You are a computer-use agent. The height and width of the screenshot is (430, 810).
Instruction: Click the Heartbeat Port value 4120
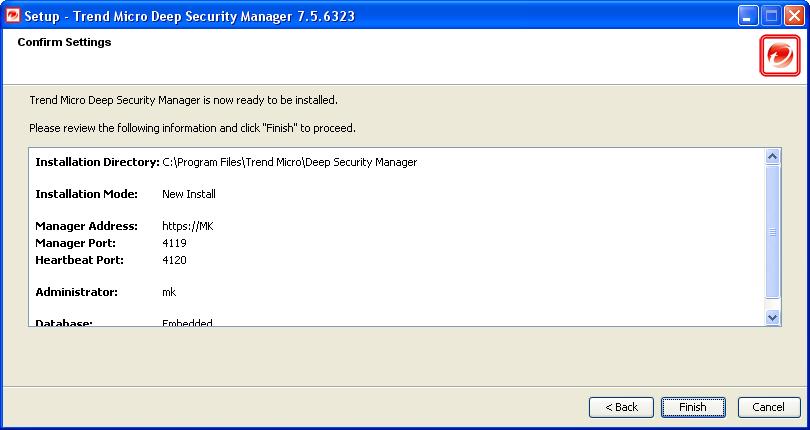click(174, 260)
